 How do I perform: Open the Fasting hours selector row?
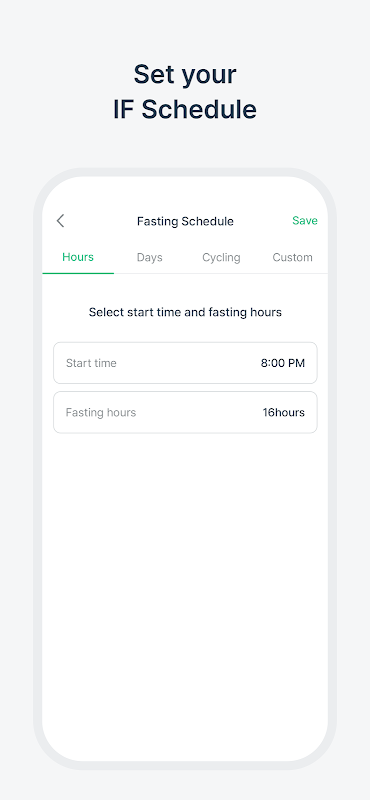click(185, 412)
